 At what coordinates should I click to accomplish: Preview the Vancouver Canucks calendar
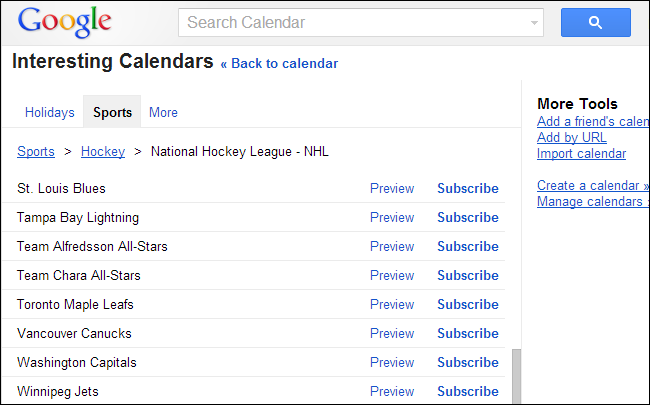point(392,333)
